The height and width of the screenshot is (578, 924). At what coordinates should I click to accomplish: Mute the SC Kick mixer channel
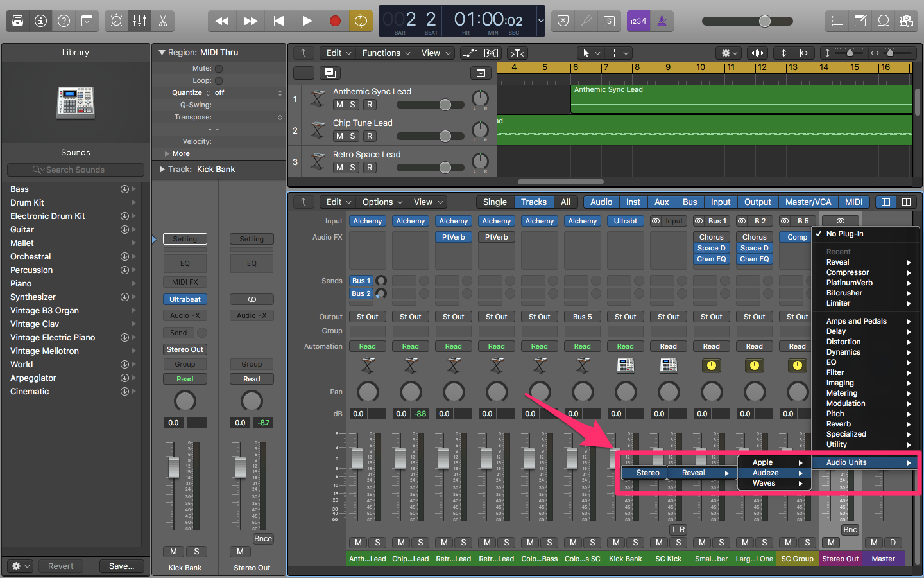point(659,542)
